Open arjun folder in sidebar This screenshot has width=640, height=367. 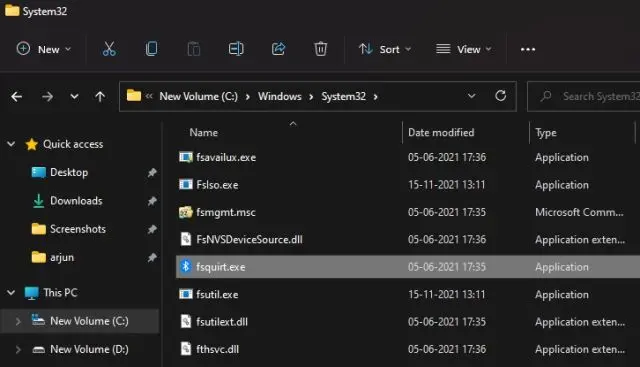[x=62, y=258]
